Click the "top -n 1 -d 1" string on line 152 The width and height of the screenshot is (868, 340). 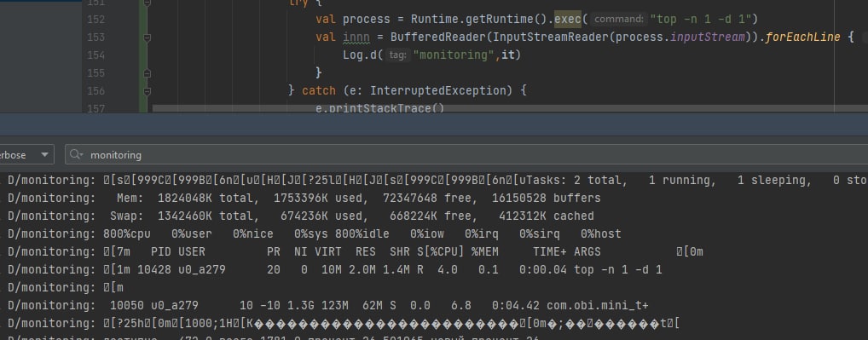700,20
